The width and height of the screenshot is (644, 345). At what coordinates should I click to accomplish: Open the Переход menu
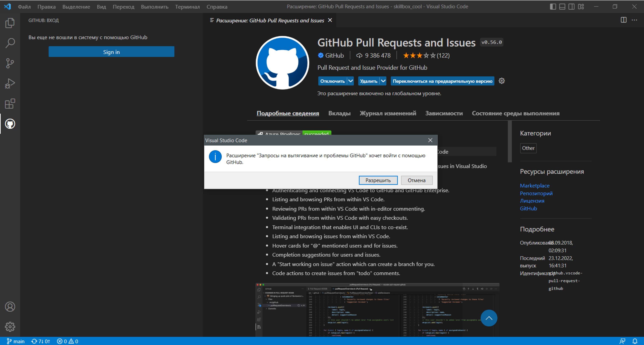(x=124, y=7)
